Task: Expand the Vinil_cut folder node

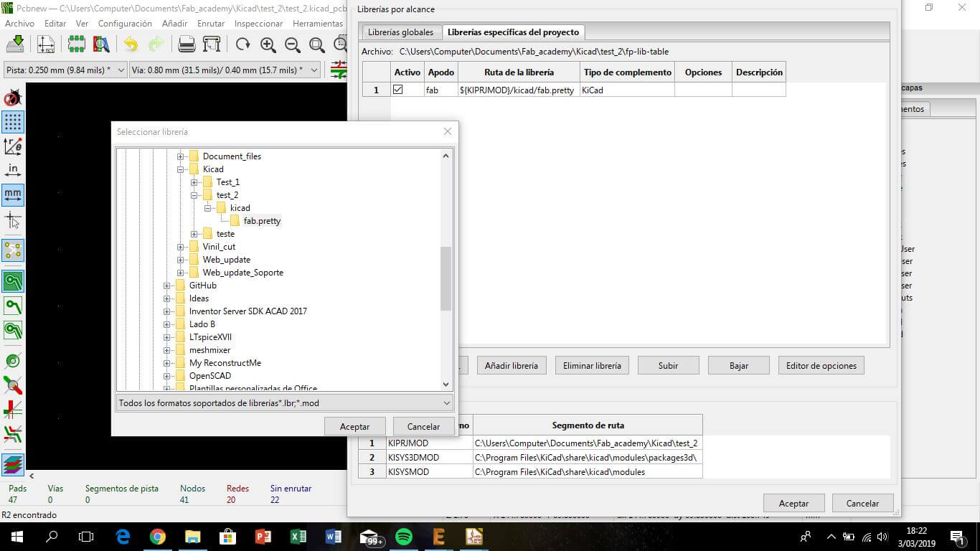Action: (x=180, y=247)
